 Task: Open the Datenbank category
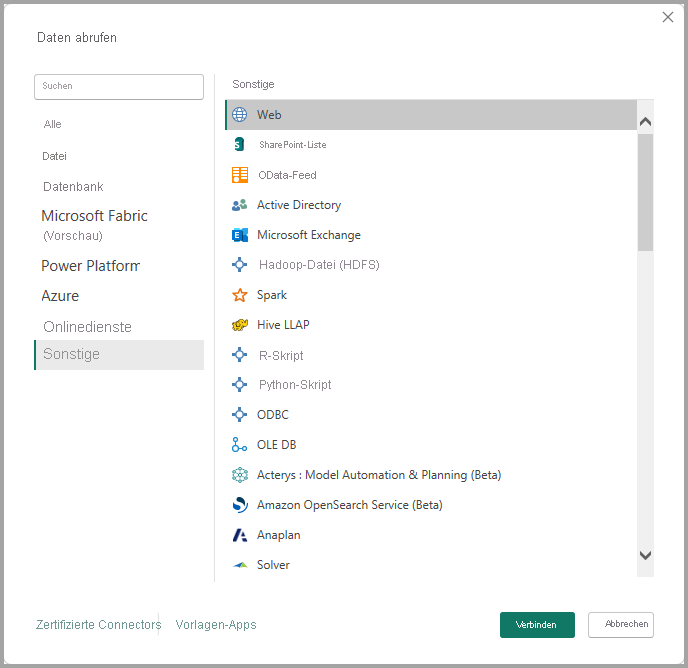(73, 187)
